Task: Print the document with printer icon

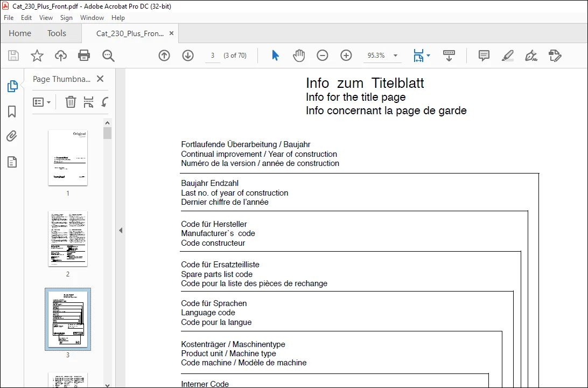Action: point(84,56)
